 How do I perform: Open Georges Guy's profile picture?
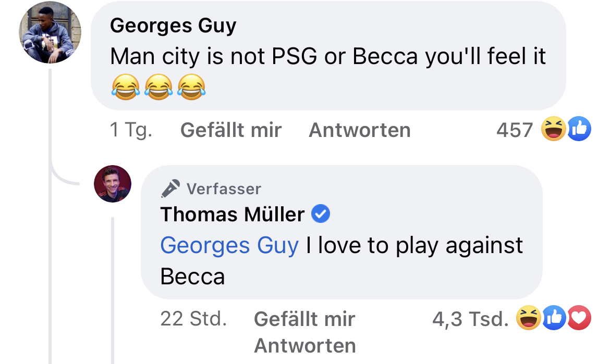pos(50,32)
